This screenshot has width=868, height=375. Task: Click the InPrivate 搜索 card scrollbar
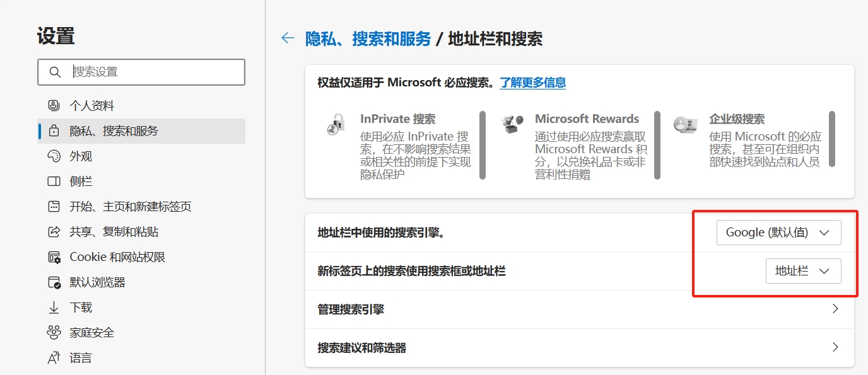(x=483, y=146)
